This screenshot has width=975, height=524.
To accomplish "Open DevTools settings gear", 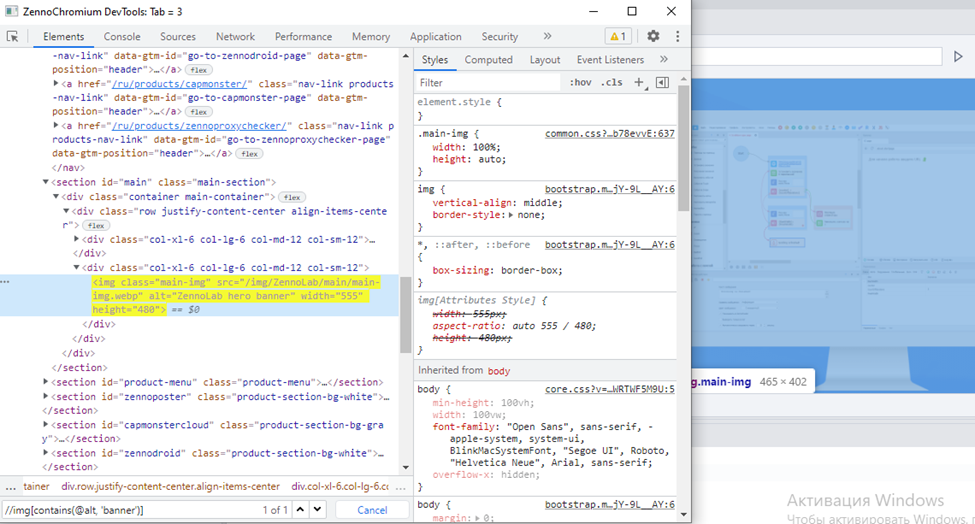I will (x=653, y=36).
